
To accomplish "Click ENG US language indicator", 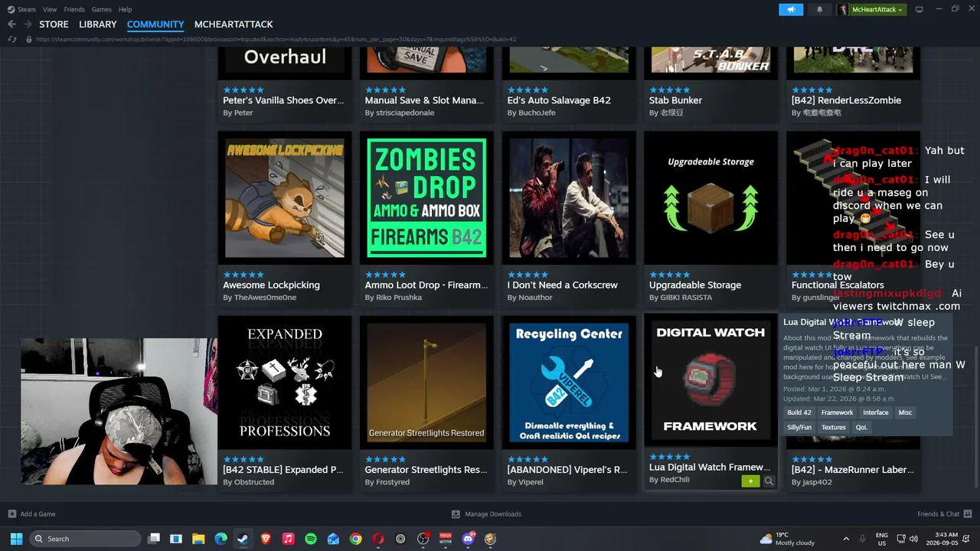I will click(882, 539).
